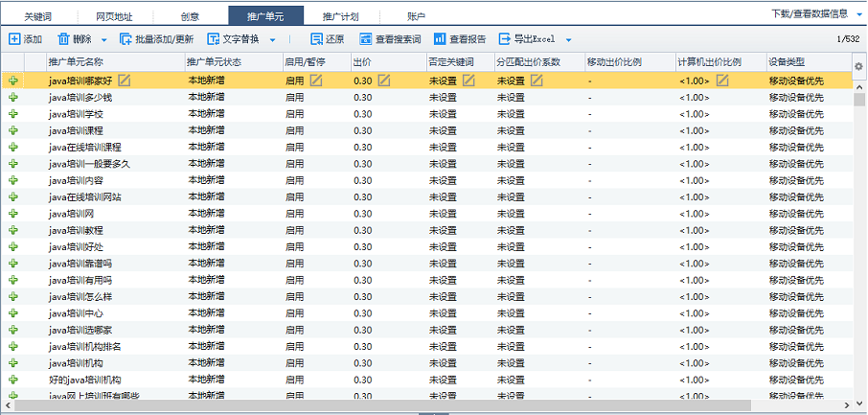This screenshot has width=868, height=415.
Task: Edit negative keywords in selected row
Action: coord(468,81)
